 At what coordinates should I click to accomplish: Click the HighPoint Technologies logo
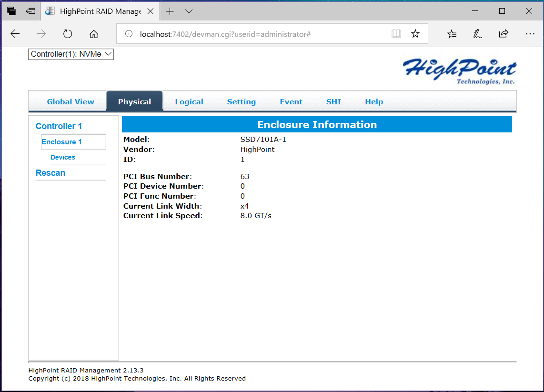click(459, 71)
